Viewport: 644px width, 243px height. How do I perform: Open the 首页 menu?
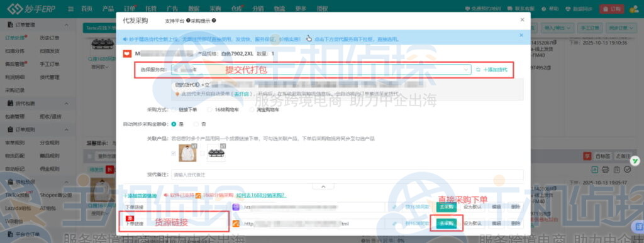(87, 9)
